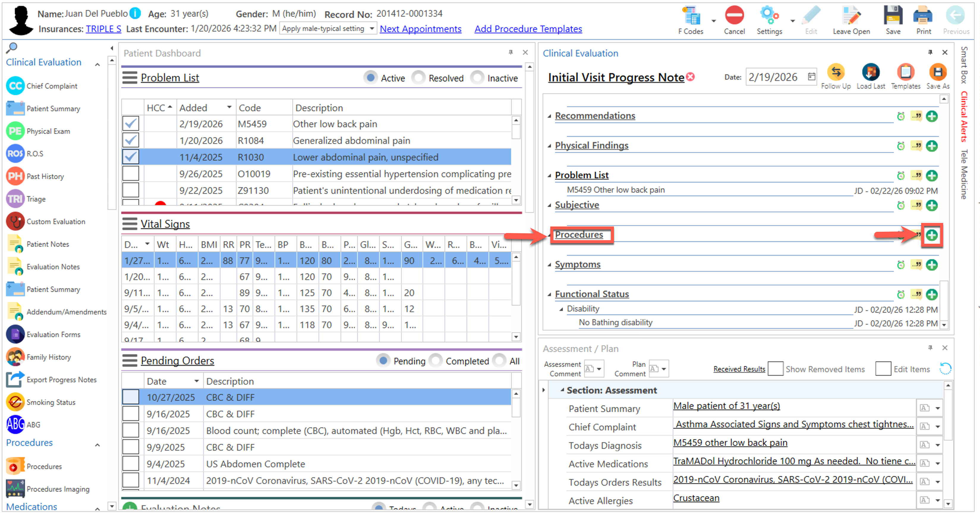Open Smoking Status from the sidebar
The image size is (980, 513).
[51, 402]
